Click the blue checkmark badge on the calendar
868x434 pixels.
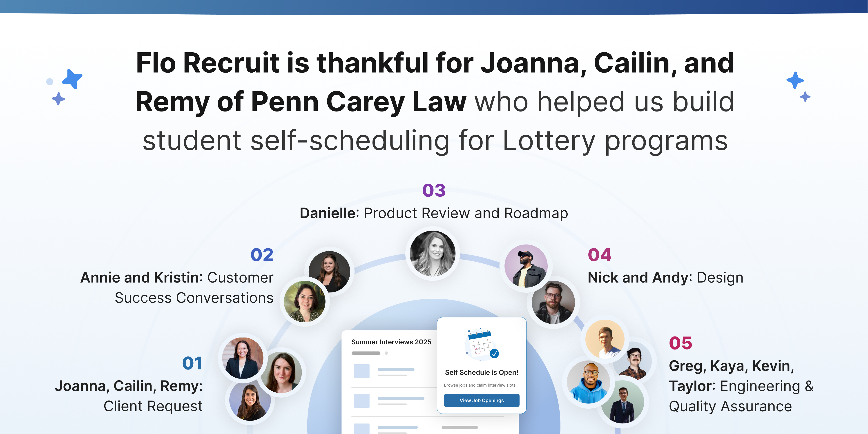click(494, 354)
